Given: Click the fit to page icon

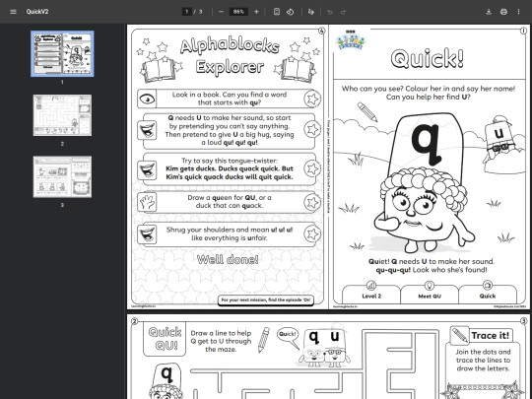Looking at the screenshot, I should (x=277, y=12).
